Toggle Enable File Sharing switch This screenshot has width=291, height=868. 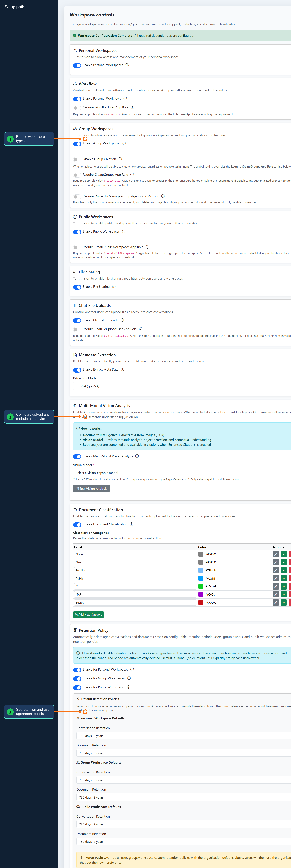tap(77, 287)
